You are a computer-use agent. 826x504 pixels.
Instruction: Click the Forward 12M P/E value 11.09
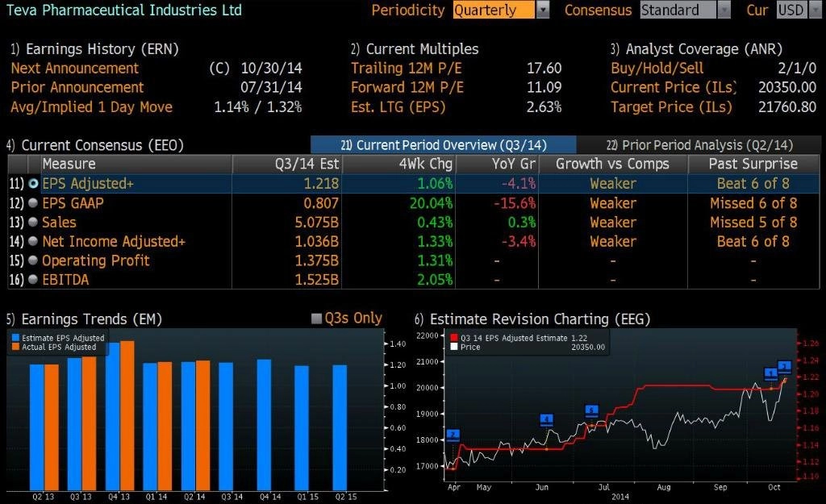point(544,87)
